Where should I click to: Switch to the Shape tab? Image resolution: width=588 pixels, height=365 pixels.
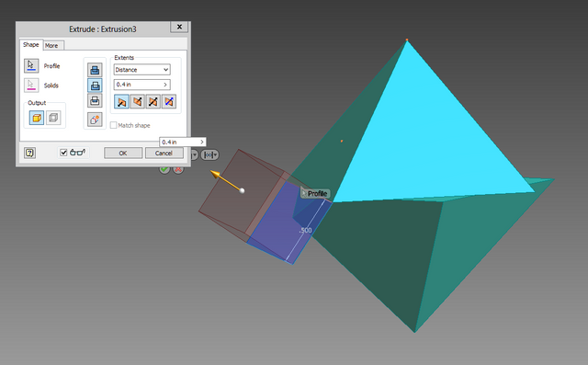(x=30, y=45)
